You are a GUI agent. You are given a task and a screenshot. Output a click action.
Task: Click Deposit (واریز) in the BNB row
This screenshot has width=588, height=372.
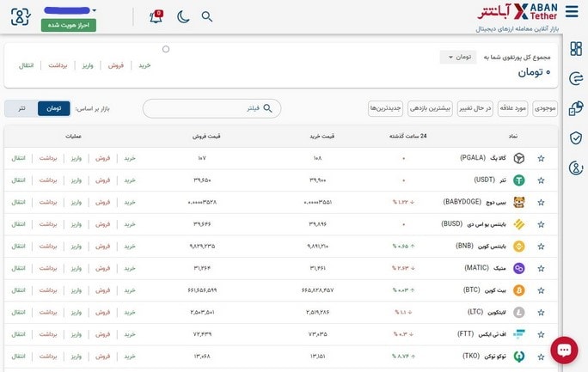77,246
